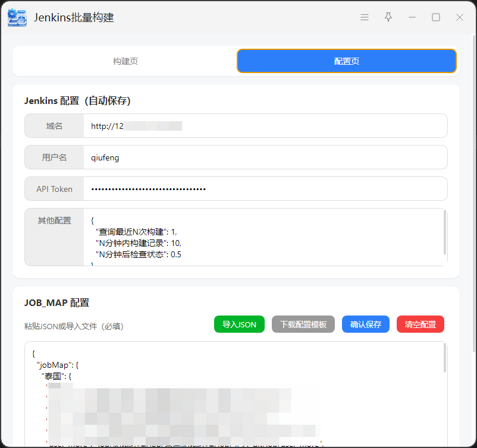The width and height of the screenshot is (477, 448).
Task: Click the Jenkins 配置（自动保存）heading
Action: (x=77, y=100)
